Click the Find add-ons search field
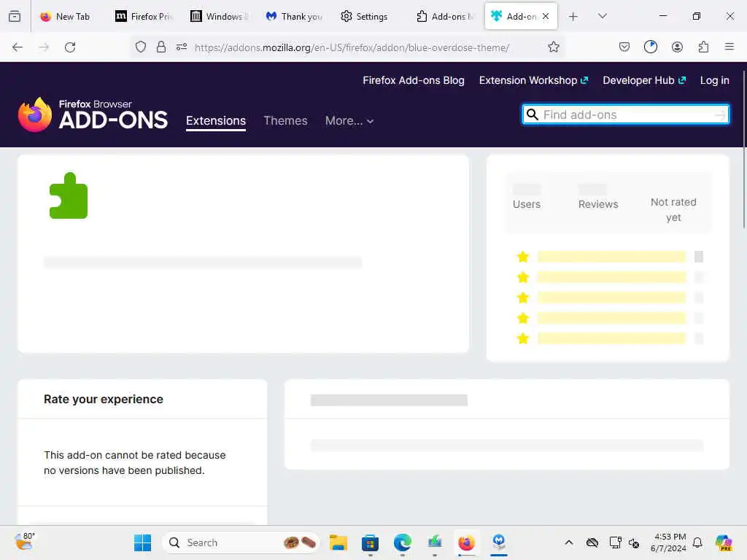The width and height of the screenshot is (747, 560). click(x=625, y=114)
